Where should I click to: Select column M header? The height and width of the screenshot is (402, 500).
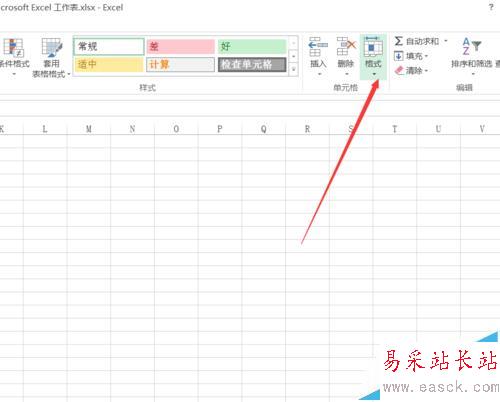[x=89, y=129]
